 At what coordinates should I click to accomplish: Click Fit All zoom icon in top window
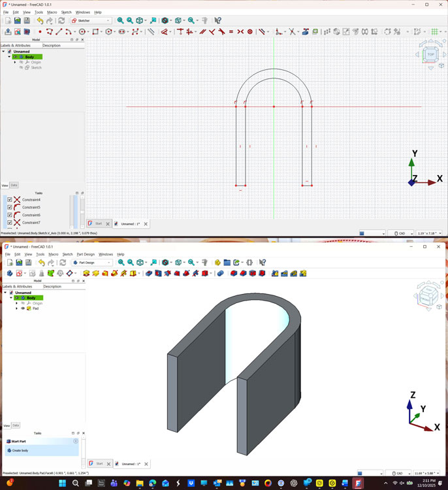[x=120, y=20]
